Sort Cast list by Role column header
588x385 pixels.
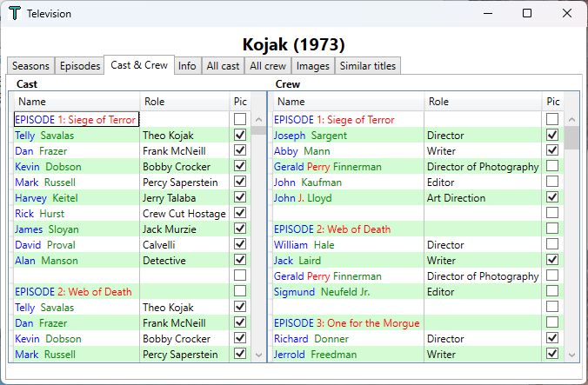184,102
